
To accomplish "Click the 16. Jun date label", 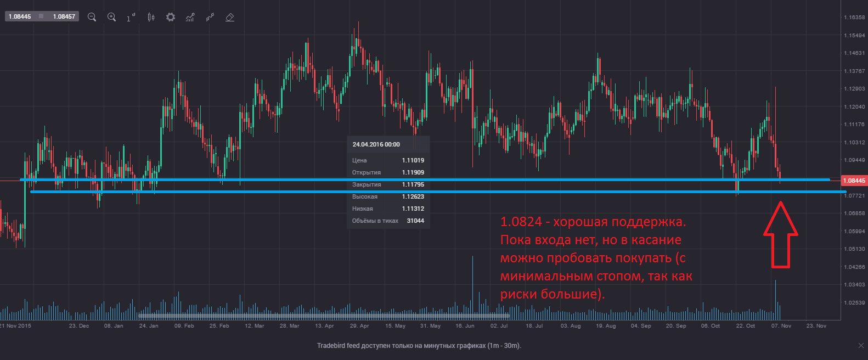I will tap(465, 326).
